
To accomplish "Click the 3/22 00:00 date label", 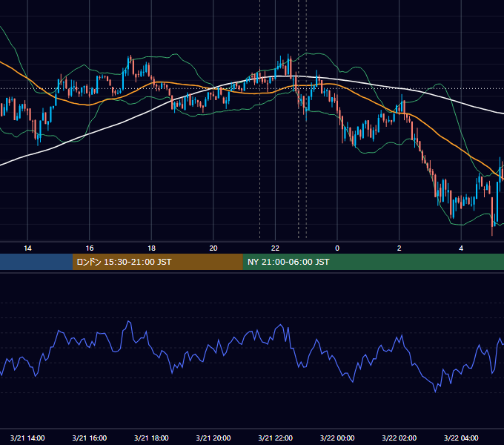I will 337,438.
